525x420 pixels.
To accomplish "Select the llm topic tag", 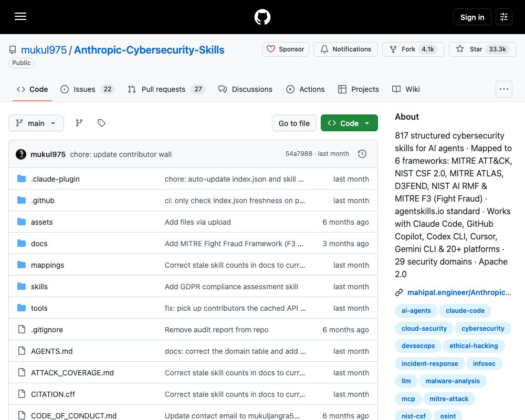I will [x=406, y=381].
